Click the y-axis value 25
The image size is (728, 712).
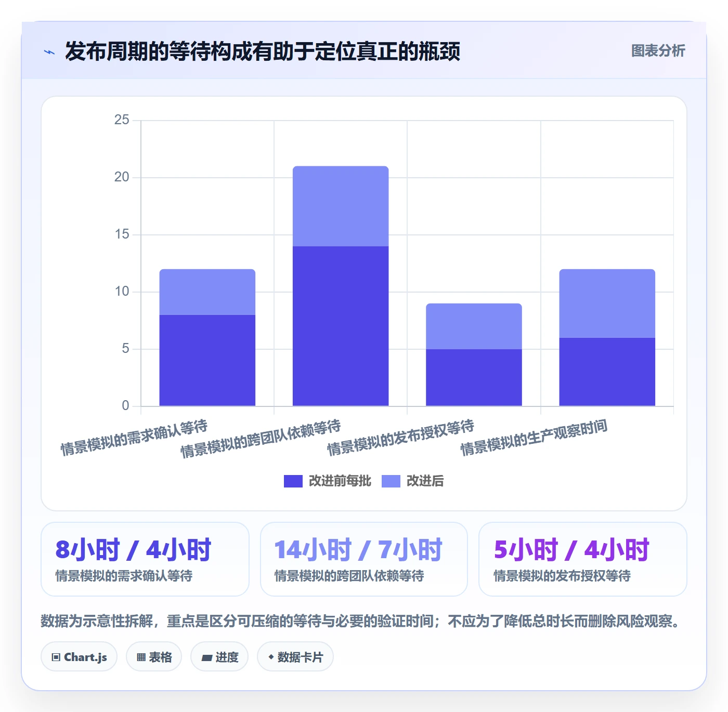(122, 120)
